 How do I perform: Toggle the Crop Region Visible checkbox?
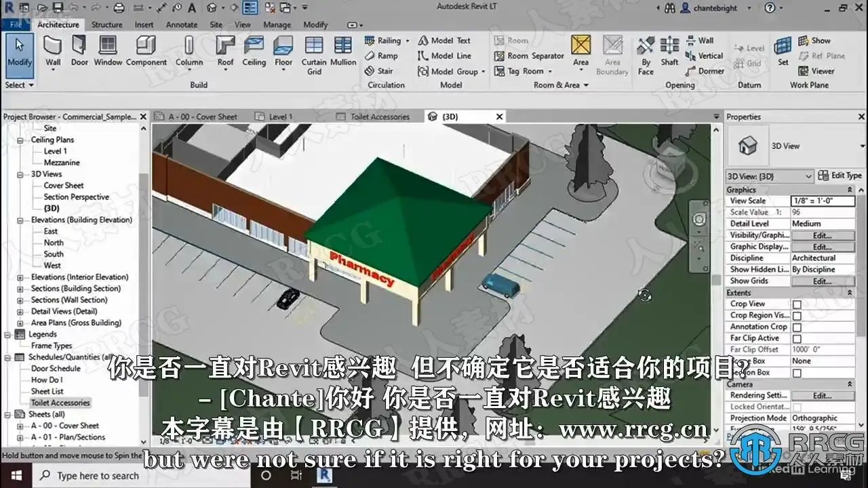[797, 316]
